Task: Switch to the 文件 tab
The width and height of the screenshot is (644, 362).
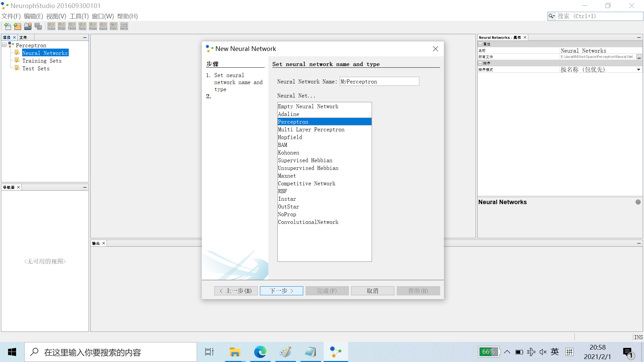Action: 23,38
